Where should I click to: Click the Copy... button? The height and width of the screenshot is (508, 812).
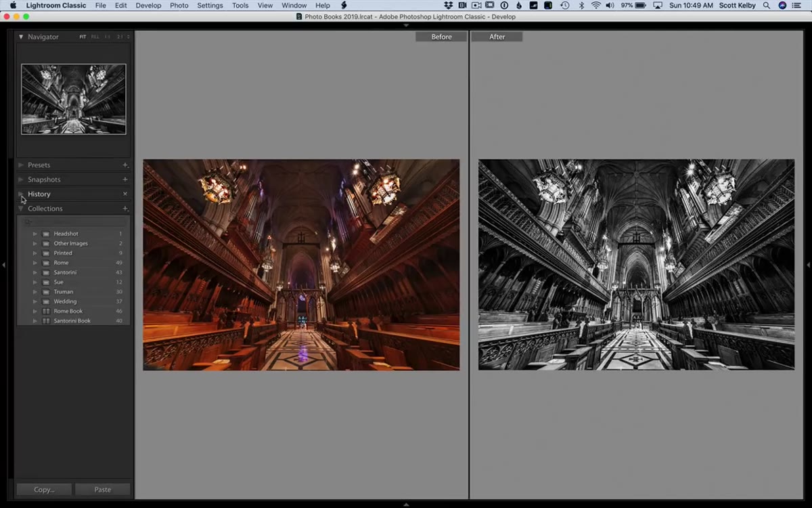click(x=44, y=490)
